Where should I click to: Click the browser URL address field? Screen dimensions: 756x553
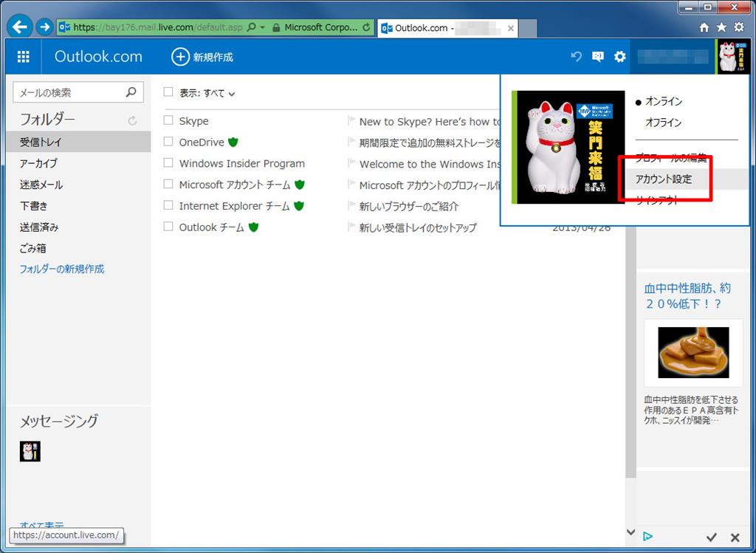coord(157,27)
